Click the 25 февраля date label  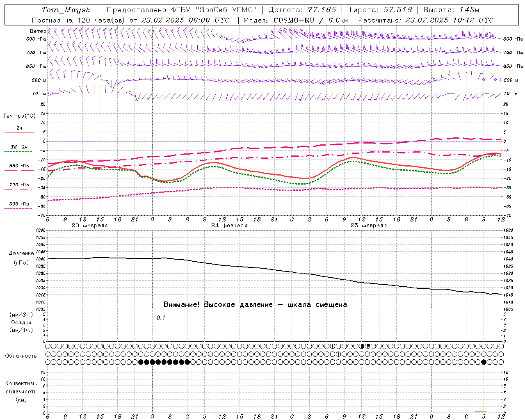coord(368,226)
